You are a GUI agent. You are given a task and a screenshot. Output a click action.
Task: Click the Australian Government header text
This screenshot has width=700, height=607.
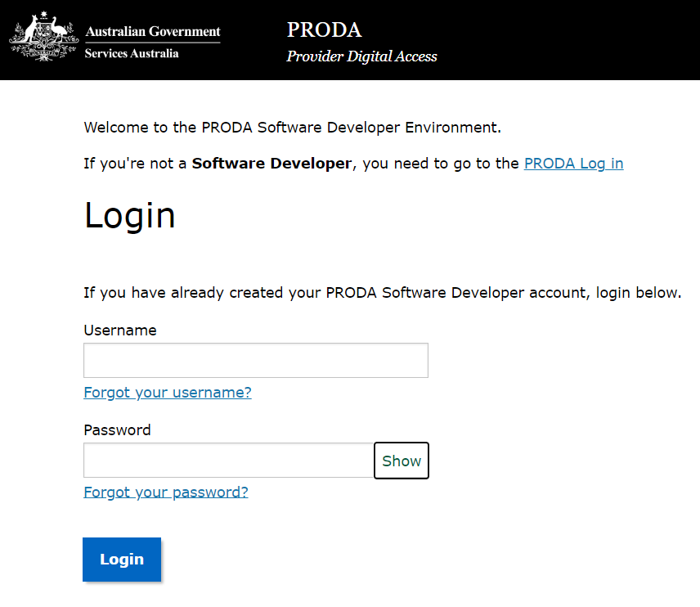[x=153, y=31]
